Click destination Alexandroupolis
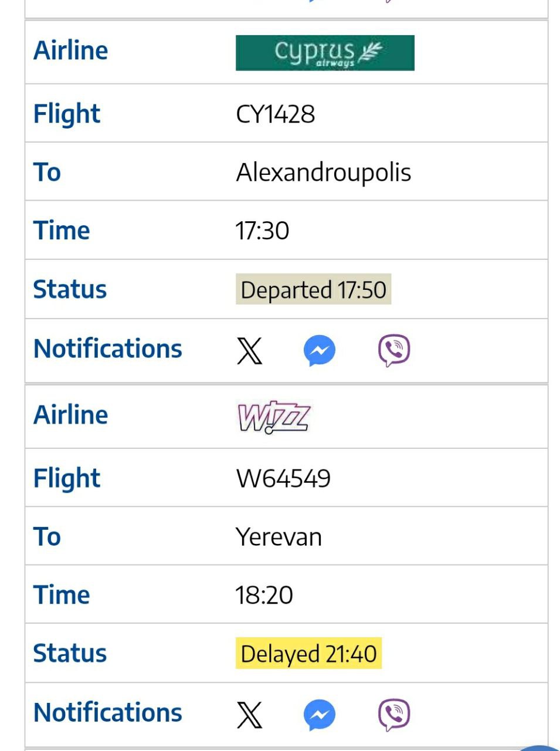 point(323,172)
